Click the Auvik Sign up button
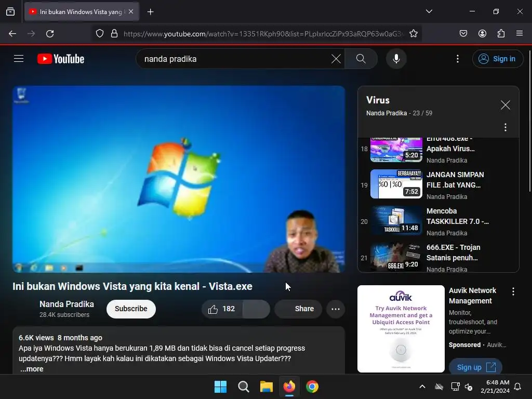 475,367
